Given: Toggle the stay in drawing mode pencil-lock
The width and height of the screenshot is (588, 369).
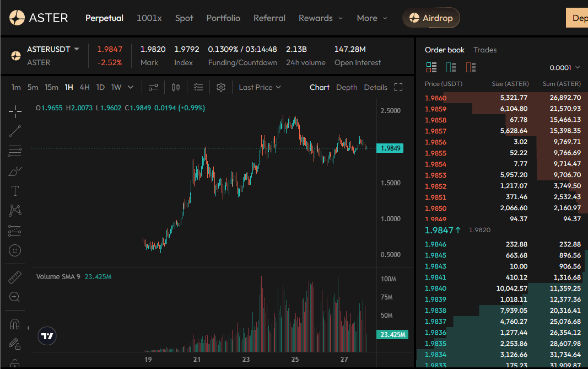Looking at the screenshot, I should coord(15,344).
